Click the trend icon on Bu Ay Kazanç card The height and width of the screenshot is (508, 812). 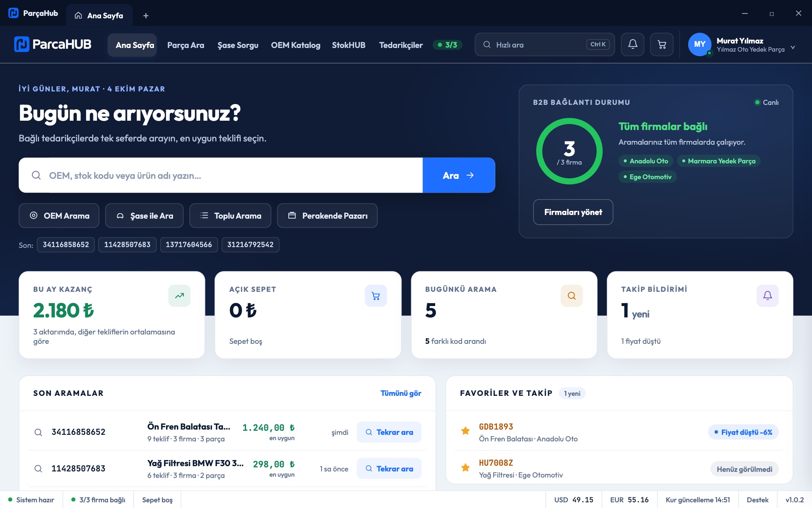point(179,296)
